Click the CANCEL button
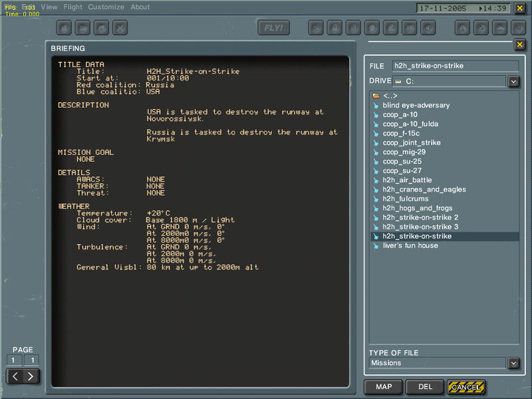This screenshot has height=399, width=532. (x=466, y=387)
